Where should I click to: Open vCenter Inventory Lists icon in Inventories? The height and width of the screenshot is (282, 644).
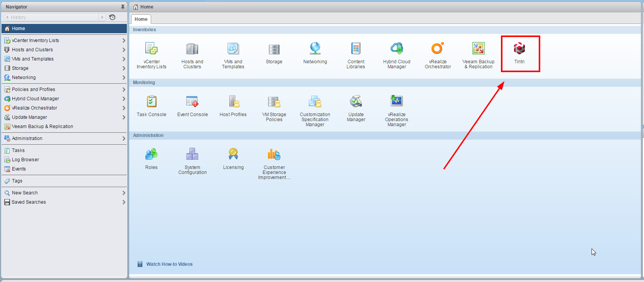pos(151,49)
